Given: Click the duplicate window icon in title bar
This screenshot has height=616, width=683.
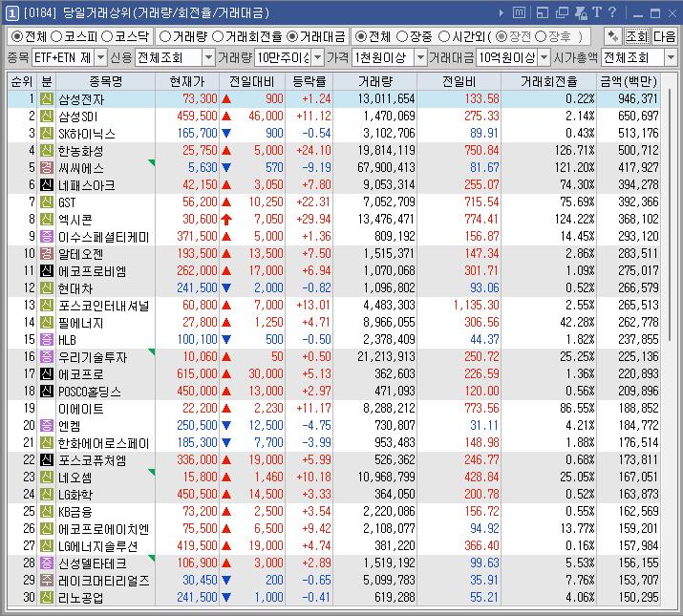Looking at the screenshot, I should coord(562,13).
